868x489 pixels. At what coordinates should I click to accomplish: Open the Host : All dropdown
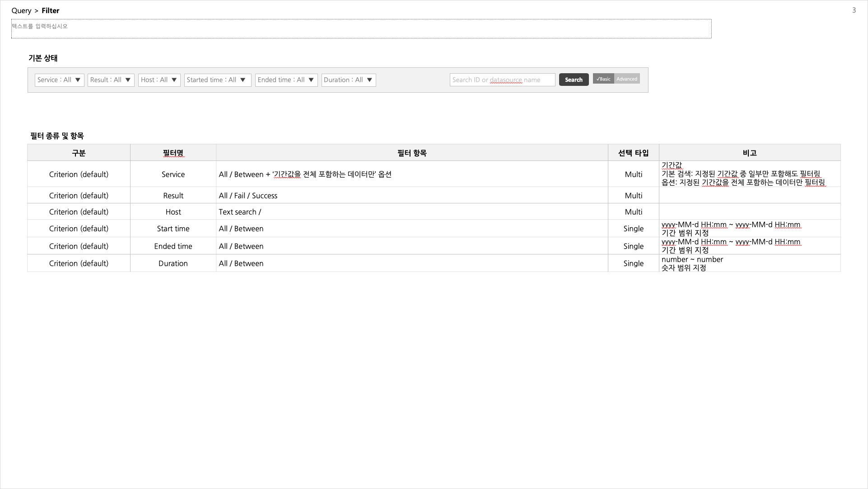pos(159,80)
